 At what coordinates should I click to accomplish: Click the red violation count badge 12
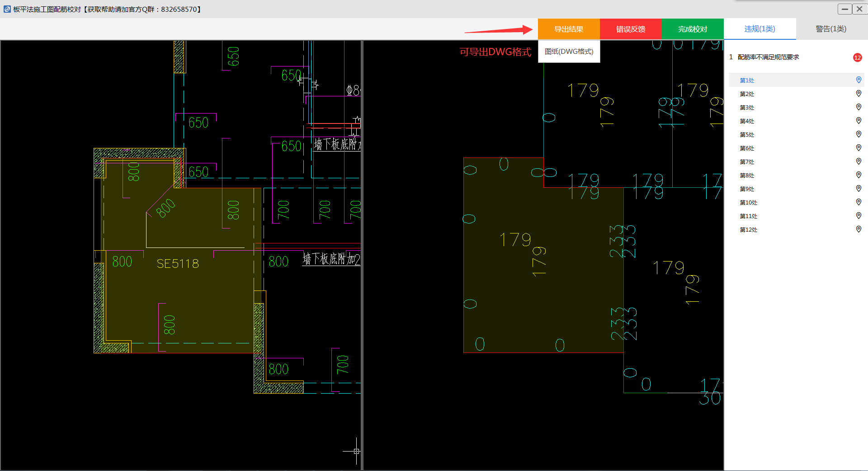pos(857,57)
